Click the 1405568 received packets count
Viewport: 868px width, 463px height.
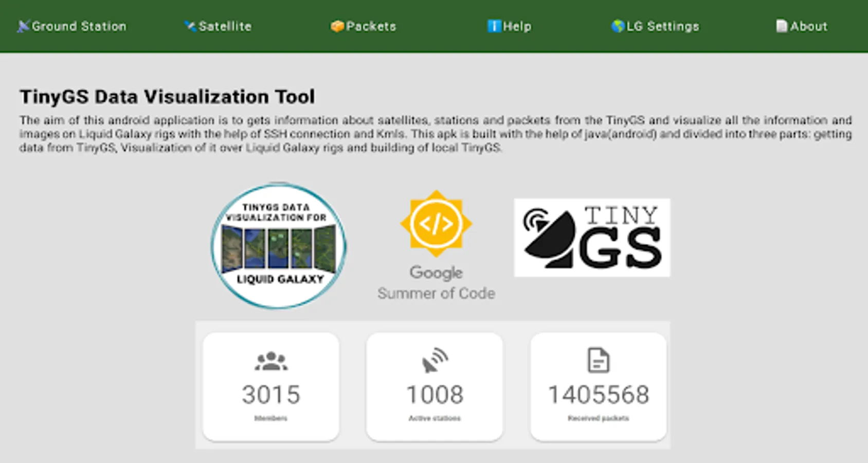pyautogui.click(x=599, y=395)
